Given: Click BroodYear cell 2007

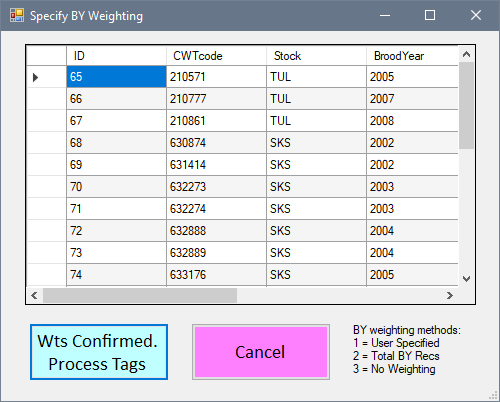Looking at the screenshot, I should pos(412,99).
